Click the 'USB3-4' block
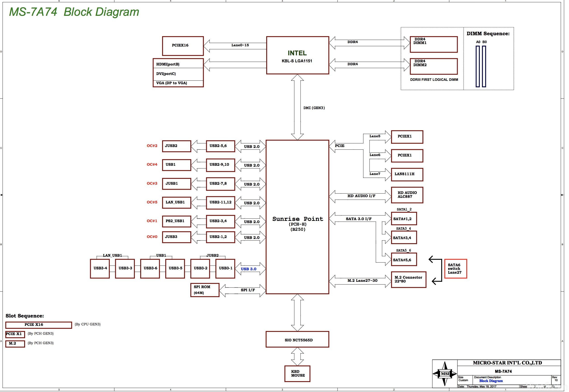This screenshot has width=569, height=392. click(100, 269)
